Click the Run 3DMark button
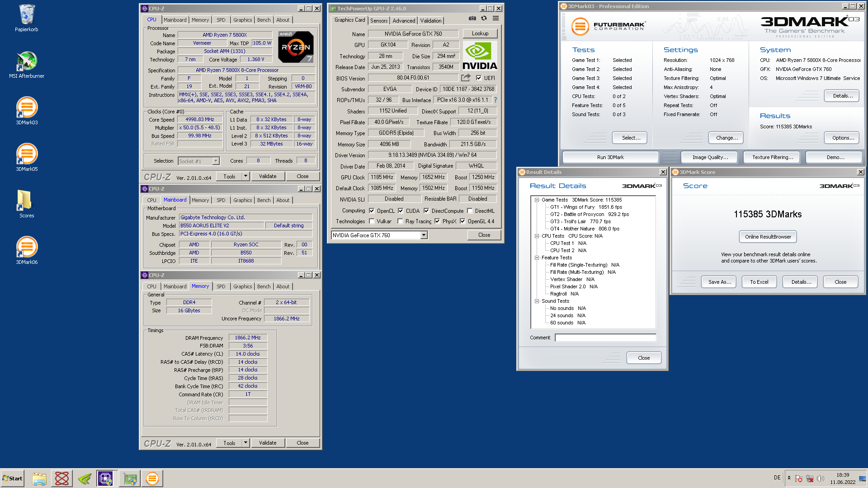Screen dimensions: 868x488 point(610,157)
